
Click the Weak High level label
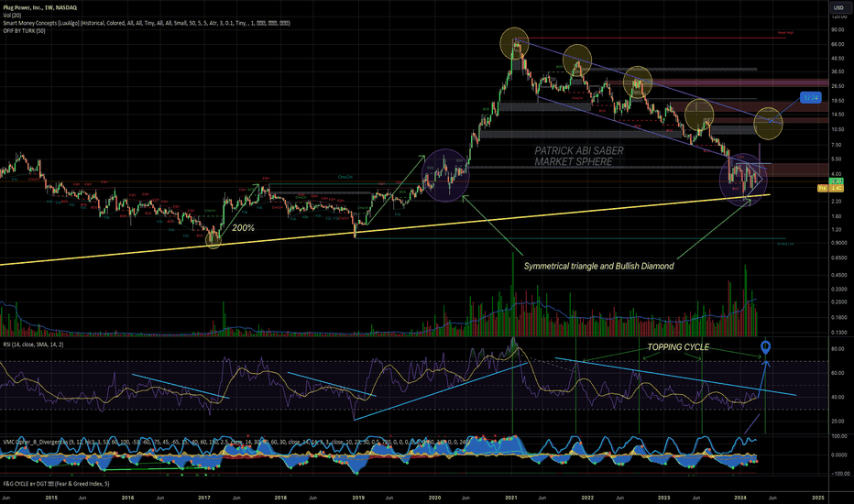tap(785, 33)
